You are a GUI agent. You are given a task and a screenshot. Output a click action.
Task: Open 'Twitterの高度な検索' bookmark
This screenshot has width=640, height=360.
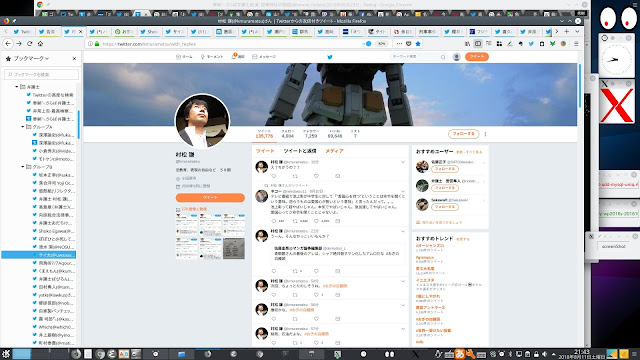pyautogui.click(x=50, y=95)
